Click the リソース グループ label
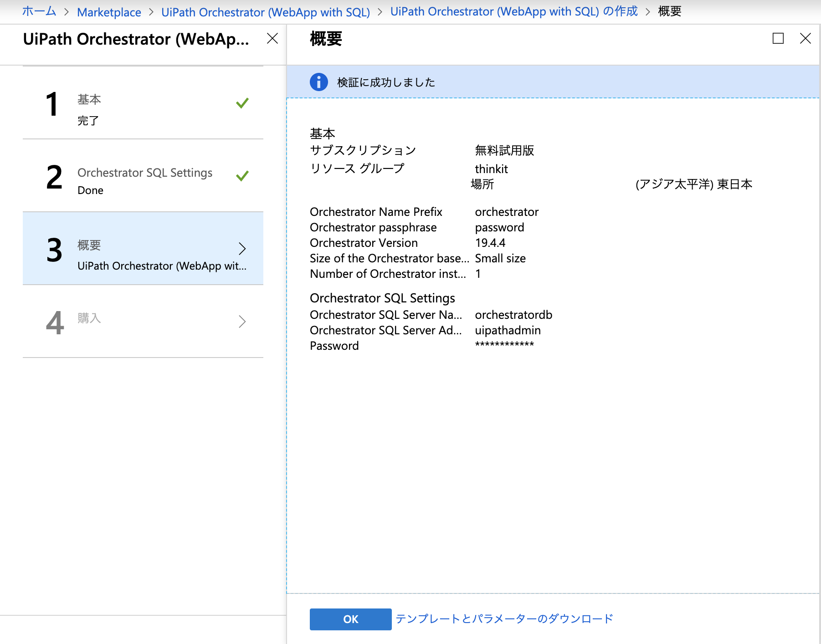This screenshot has height=644, width=821. (x=357, y=169)
